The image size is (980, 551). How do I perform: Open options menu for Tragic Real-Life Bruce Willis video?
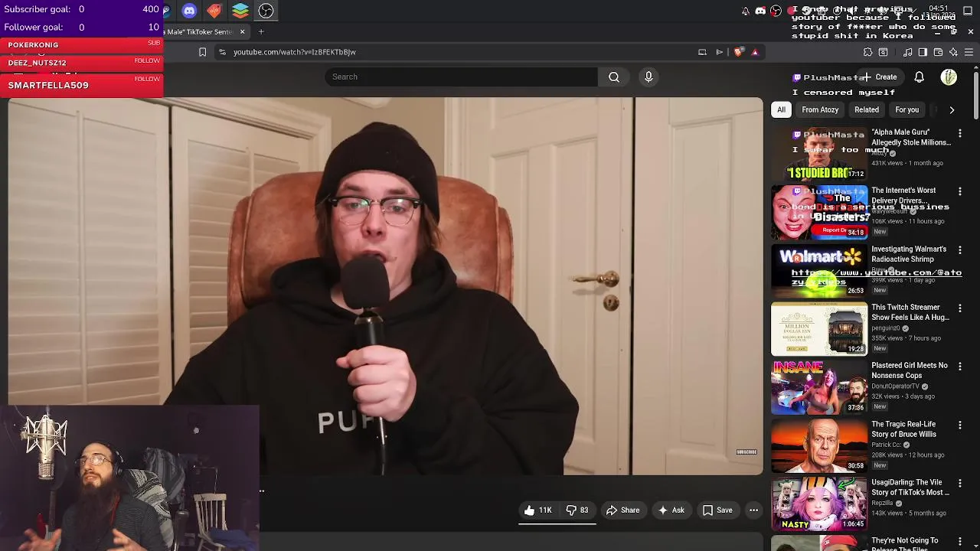[960, 425]
